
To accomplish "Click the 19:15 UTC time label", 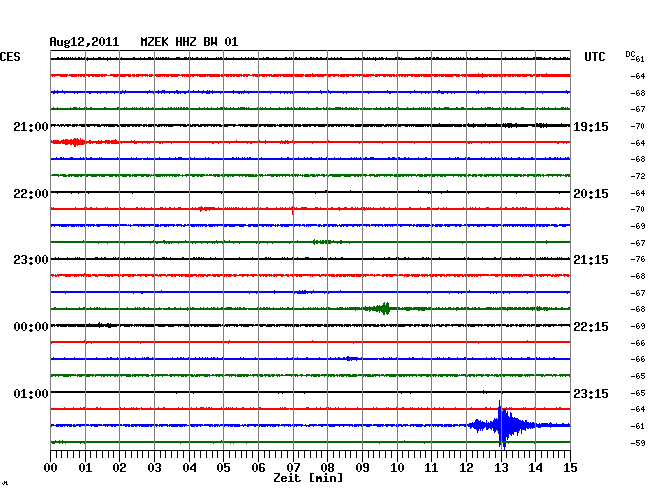I will pos(590,127).
